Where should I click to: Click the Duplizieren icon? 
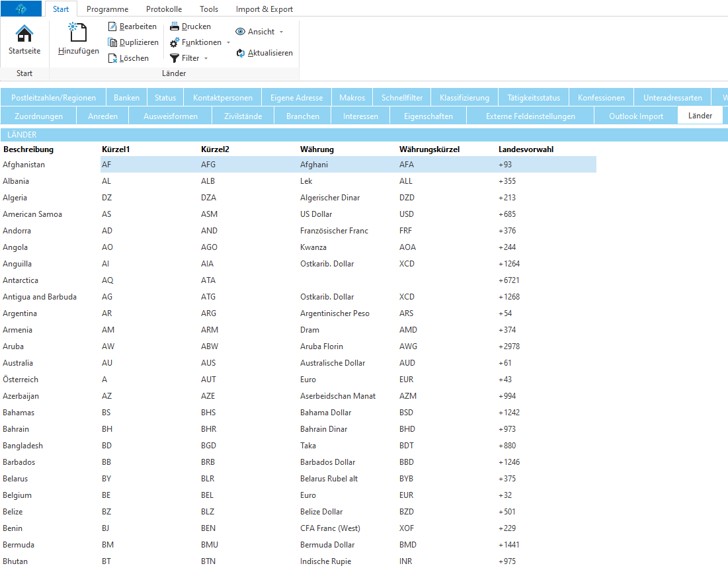[113, 42]
